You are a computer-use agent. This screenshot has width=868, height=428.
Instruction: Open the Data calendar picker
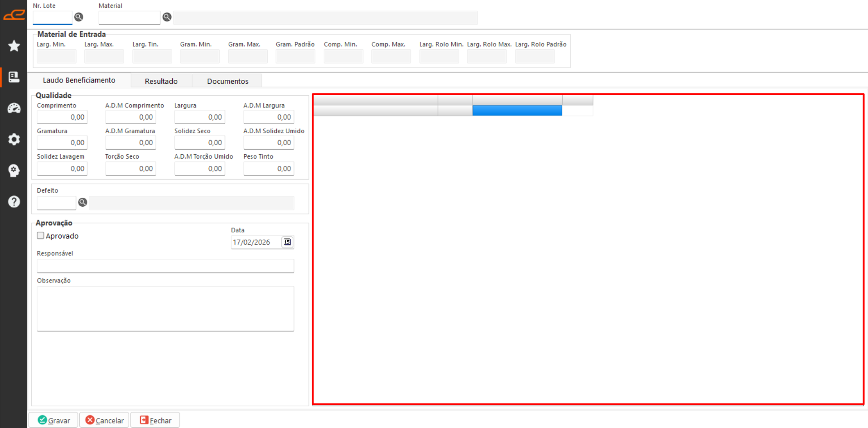point(287,242)
